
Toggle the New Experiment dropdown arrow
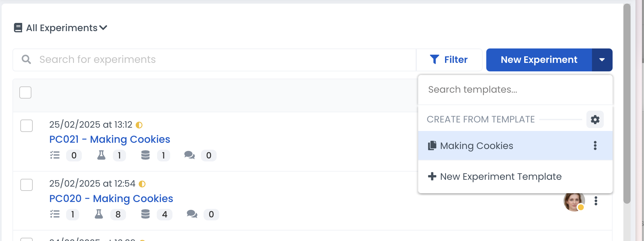[602, 60]
